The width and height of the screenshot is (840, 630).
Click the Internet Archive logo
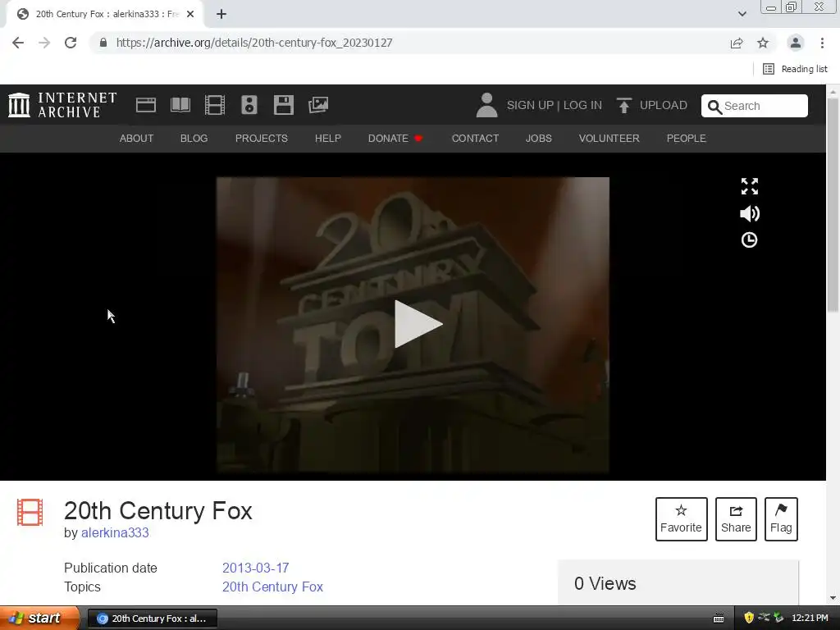pos(62,105)
